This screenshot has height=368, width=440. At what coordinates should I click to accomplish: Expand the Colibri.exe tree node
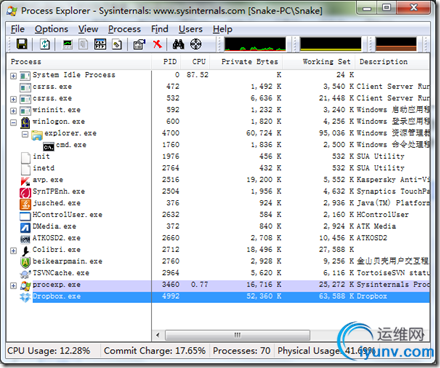[13, 251]
